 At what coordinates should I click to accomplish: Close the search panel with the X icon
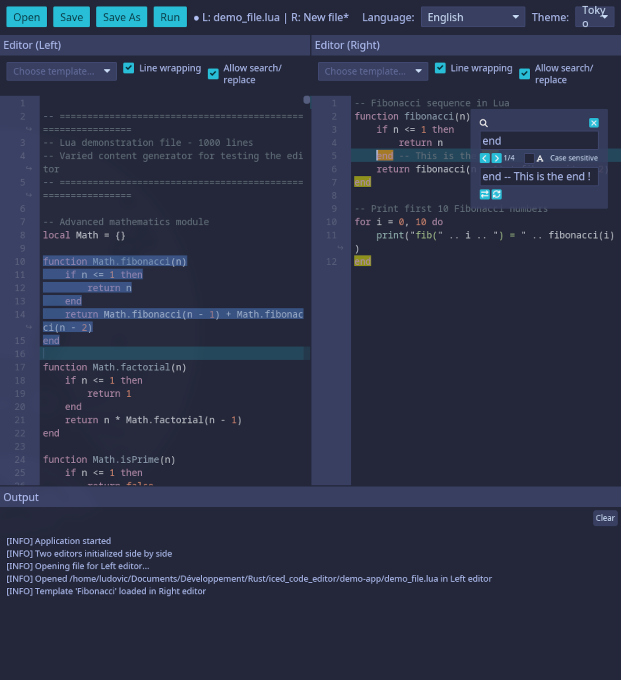[594, 123]
